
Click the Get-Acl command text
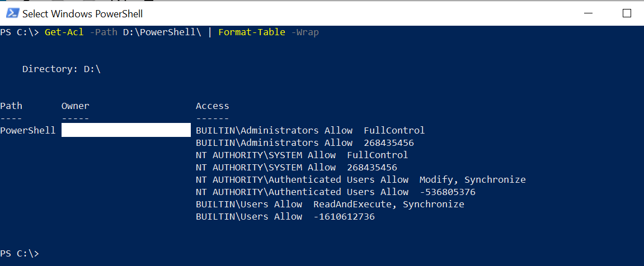[x=64, y=32]
